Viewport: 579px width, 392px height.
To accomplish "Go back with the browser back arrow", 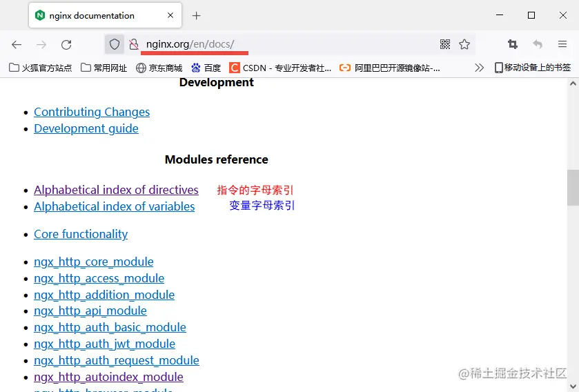I will [x=17, y=45].
